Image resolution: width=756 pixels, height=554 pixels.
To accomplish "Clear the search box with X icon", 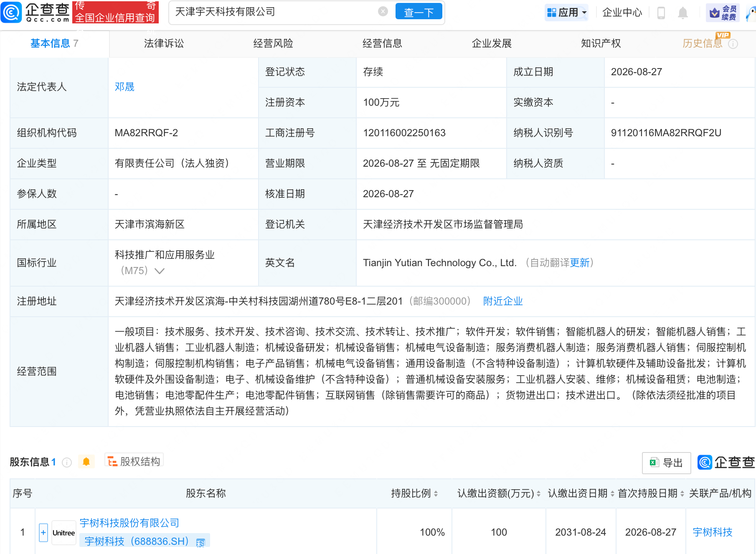I will point(383,12).
